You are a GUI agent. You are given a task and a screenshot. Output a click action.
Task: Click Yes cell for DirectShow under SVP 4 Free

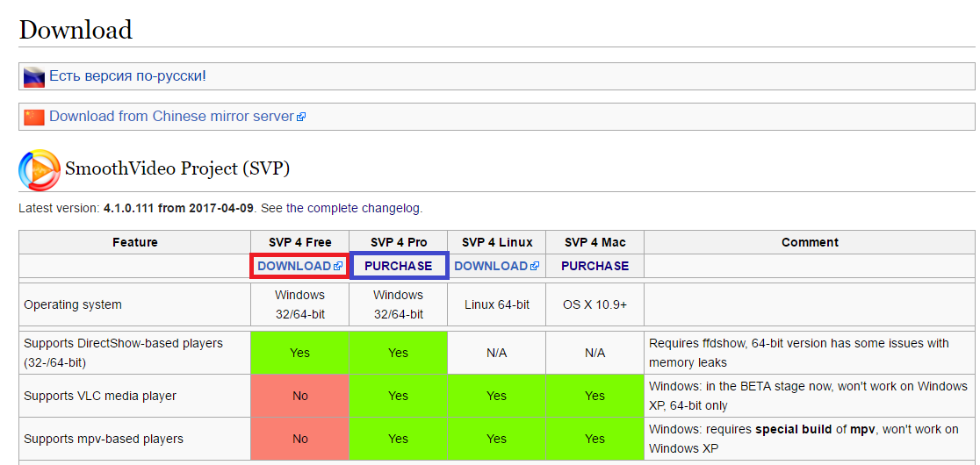click(300, 353)
